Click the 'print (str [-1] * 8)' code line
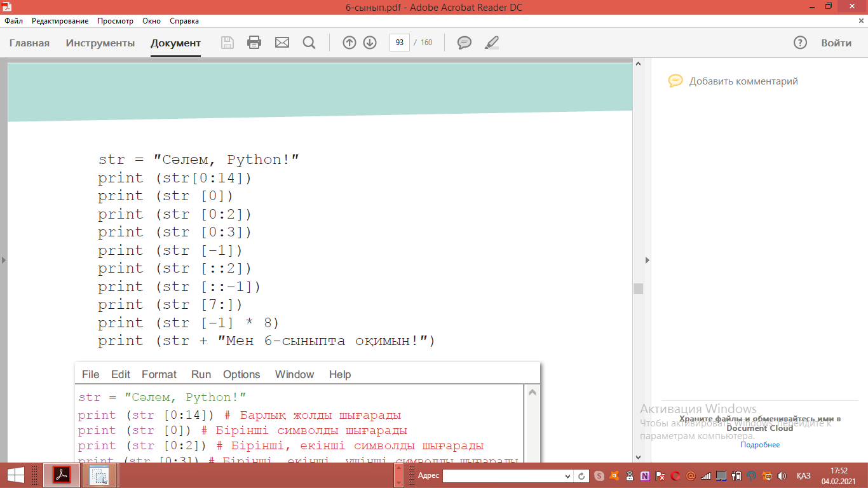Viewport: 868px width, 488px height. [189, 323]
